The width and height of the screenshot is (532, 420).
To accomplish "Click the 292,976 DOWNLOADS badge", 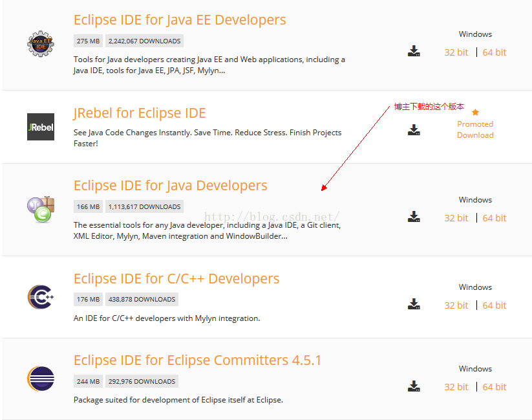I will (142, 381).
